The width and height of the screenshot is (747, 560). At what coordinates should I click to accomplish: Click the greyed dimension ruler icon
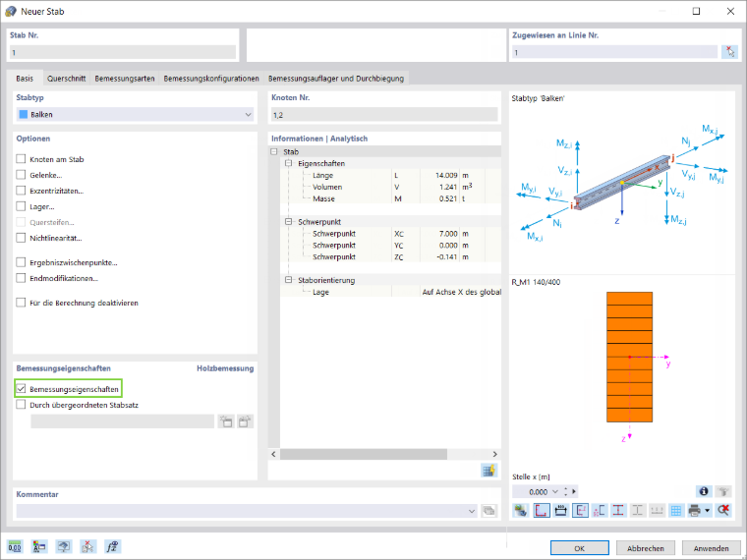[x=657, y=511]
